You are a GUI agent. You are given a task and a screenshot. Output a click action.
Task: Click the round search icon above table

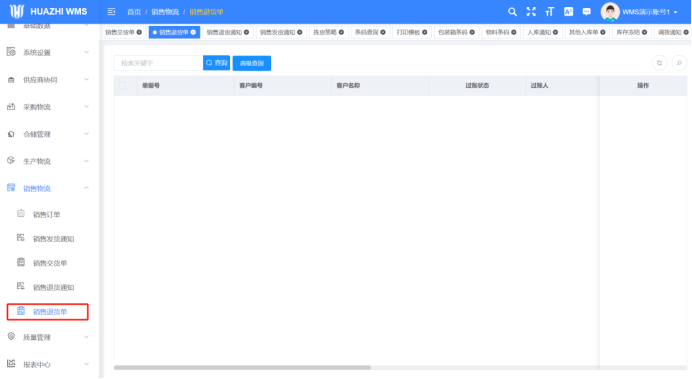(x=679, y=63)
